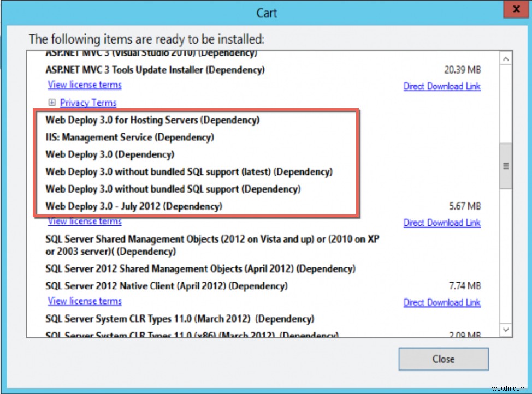Expand the Privacy Terms plus icon

coord(52,102)
